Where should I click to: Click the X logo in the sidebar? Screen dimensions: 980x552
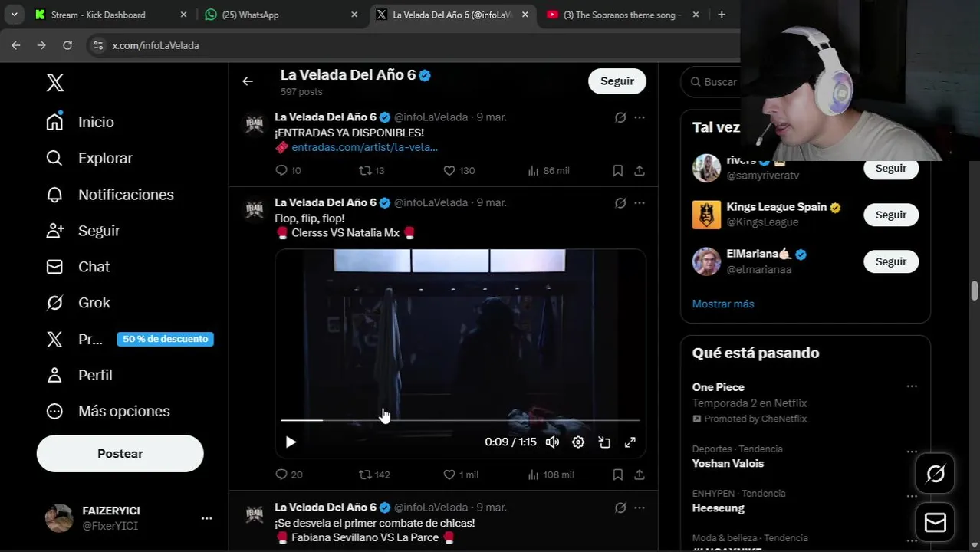coord(54,83)
